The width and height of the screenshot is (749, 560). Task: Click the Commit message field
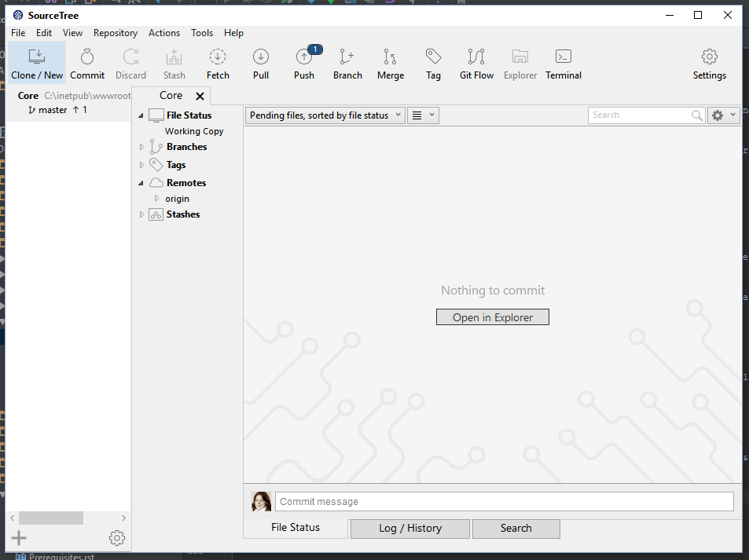pyautogui.click(x=505, y=502)
